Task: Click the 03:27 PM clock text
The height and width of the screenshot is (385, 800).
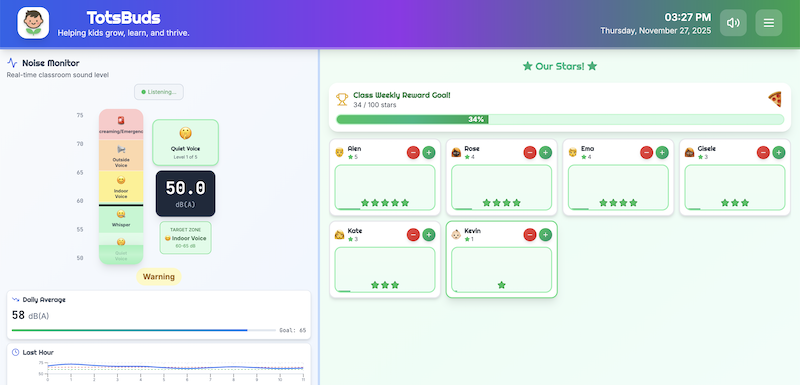Action: click(x=688, y=17)
